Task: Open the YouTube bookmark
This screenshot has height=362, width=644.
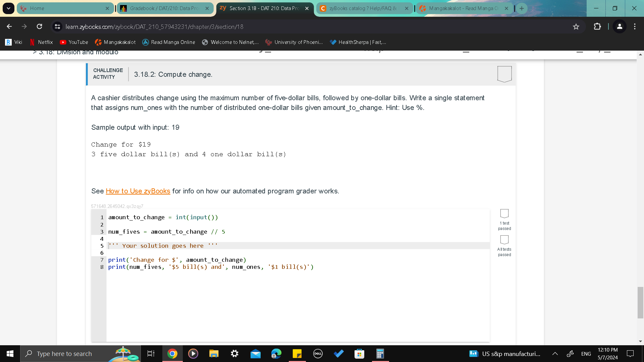Action: tap(74, 42)
